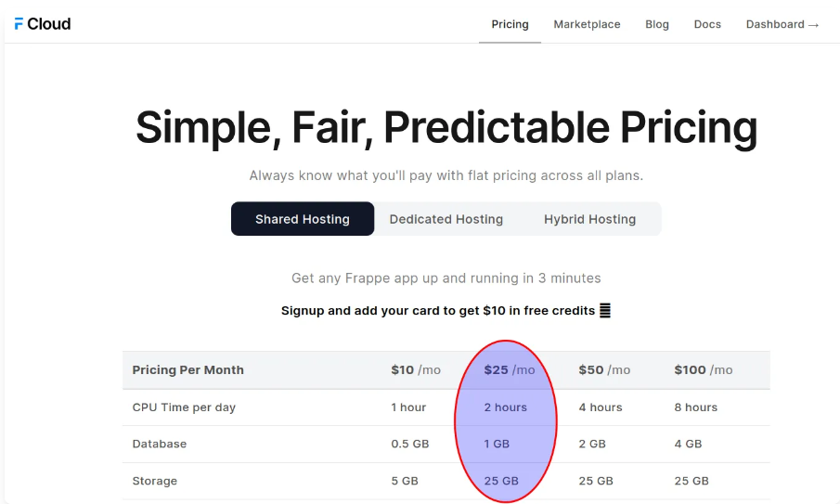This screenshot has width=840, height=504.
Task: Click the 8 hours CPU time cell
Action: 695,407
